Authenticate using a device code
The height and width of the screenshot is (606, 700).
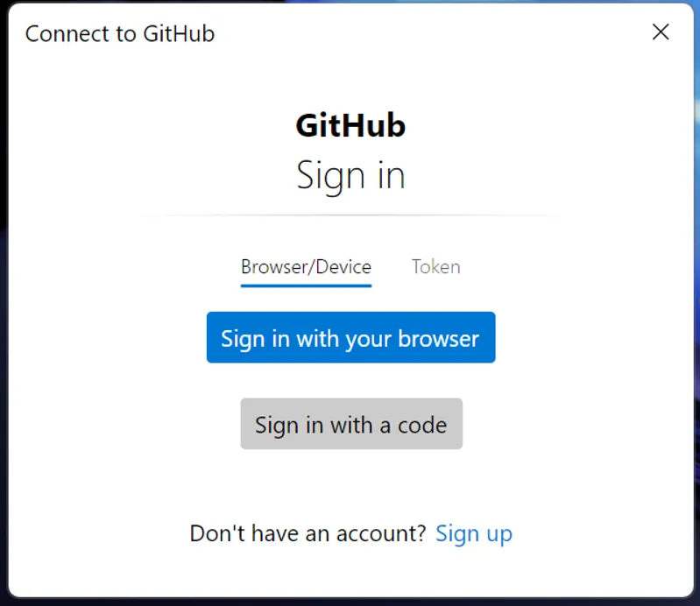[x=350, y=425]
